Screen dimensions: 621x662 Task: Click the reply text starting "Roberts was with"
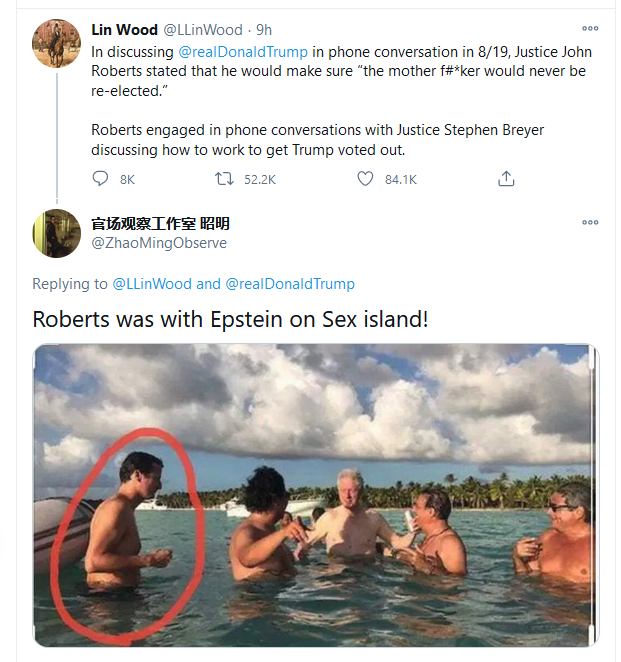click(x=230, y=319)
